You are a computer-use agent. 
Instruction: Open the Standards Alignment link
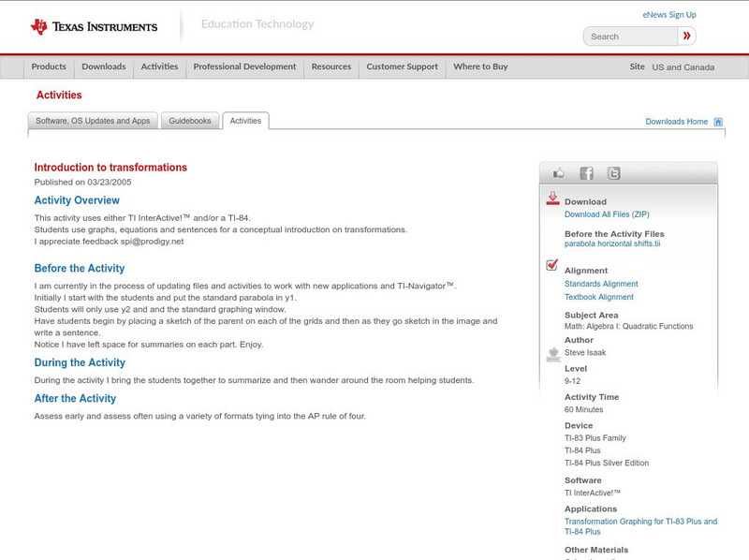point(603,283)
